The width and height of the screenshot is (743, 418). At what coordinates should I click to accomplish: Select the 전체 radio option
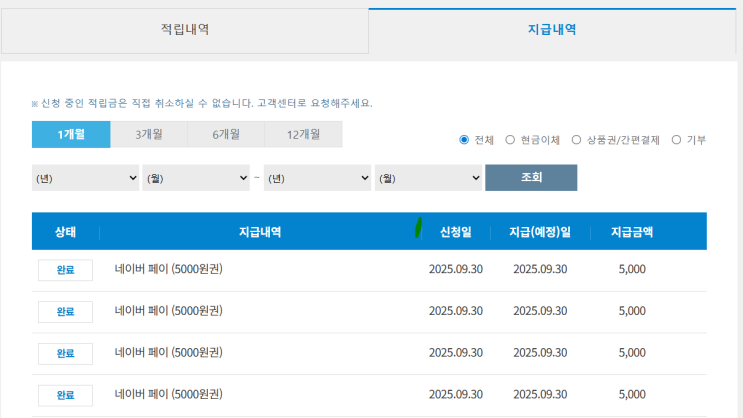tap(464, 140)
